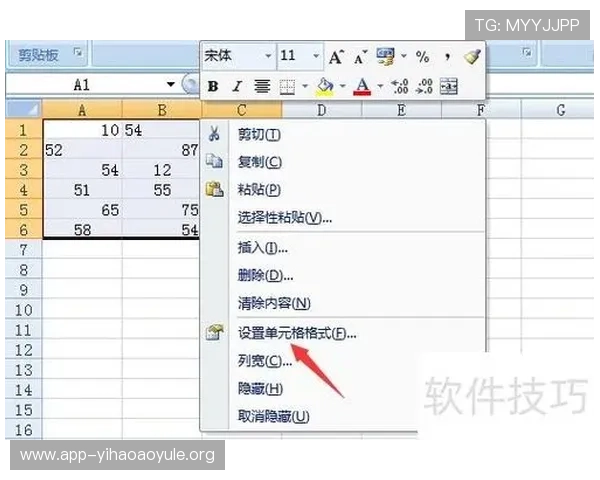This screenshot has width=600, height=480.
Task: Select the Format Painter brush
Action: click(472, 57)
